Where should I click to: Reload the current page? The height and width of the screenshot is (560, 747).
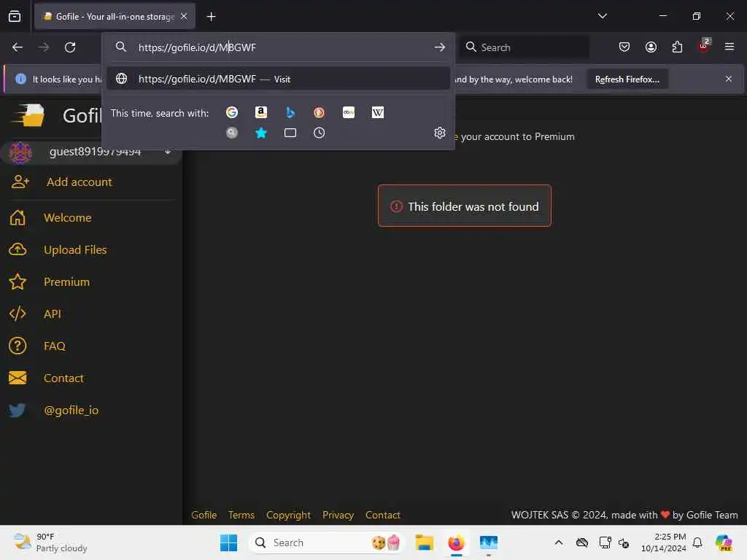tap(70, 47)
